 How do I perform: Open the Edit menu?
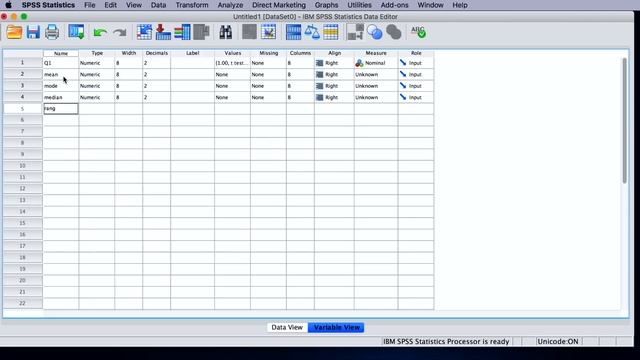pos(110,5)
